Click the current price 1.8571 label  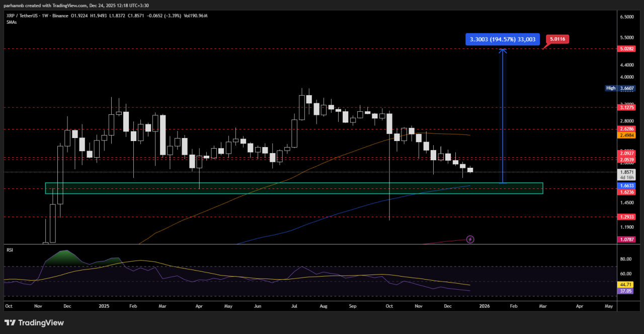(x=626, y=172)
